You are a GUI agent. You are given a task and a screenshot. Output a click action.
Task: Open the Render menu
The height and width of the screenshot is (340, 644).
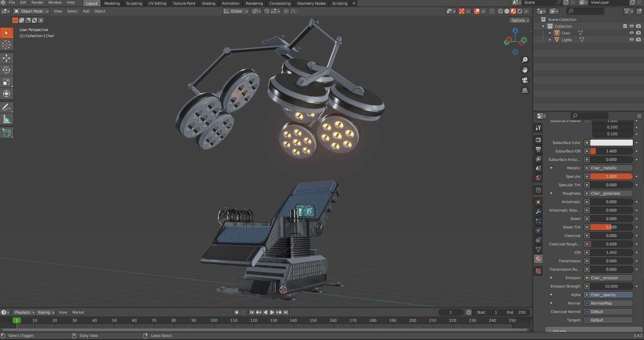37,3
